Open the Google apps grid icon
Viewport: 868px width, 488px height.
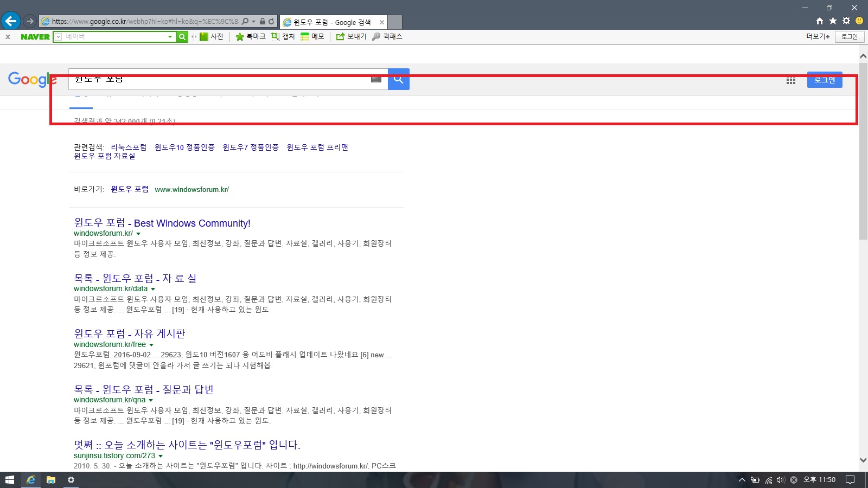point(791,81)
